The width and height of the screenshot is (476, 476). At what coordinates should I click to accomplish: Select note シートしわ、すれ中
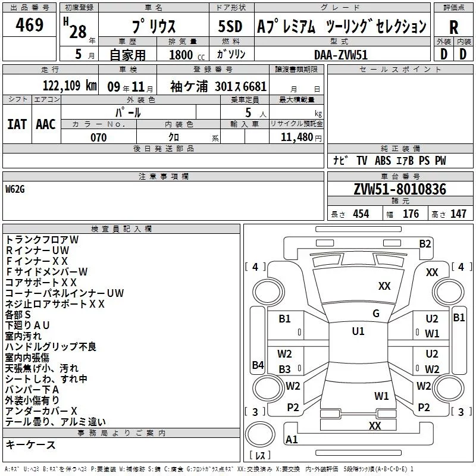(46, 379)
